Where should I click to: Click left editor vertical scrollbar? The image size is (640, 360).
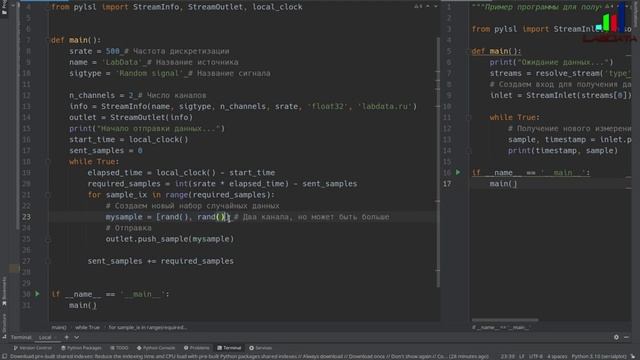point(438,162)
